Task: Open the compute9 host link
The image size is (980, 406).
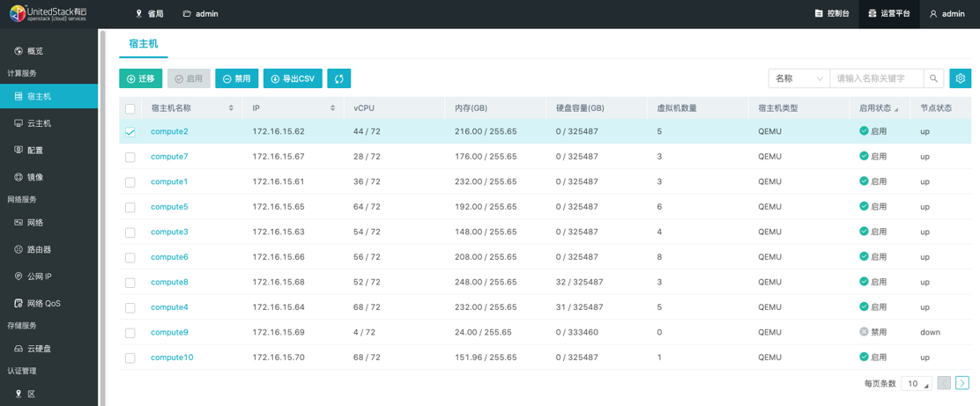Action: 169,332
